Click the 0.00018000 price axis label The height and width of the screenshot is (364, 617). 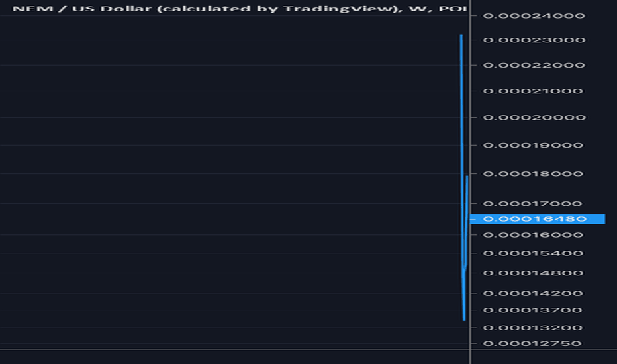point(533,173)
